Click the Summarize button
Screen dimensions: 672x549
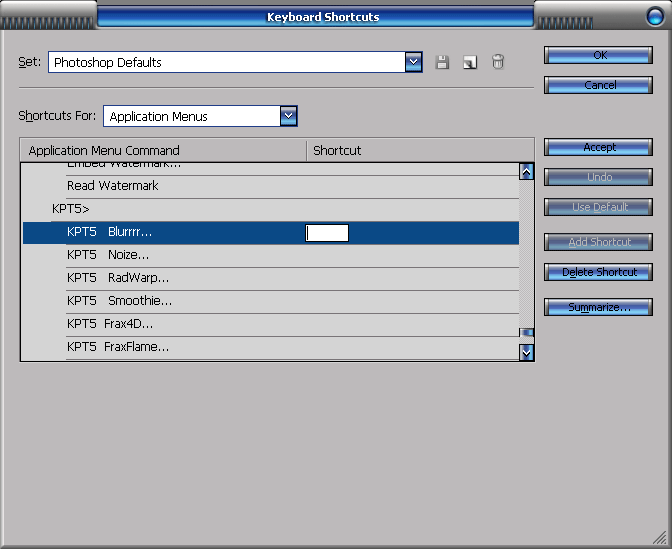tap(598, 307)
